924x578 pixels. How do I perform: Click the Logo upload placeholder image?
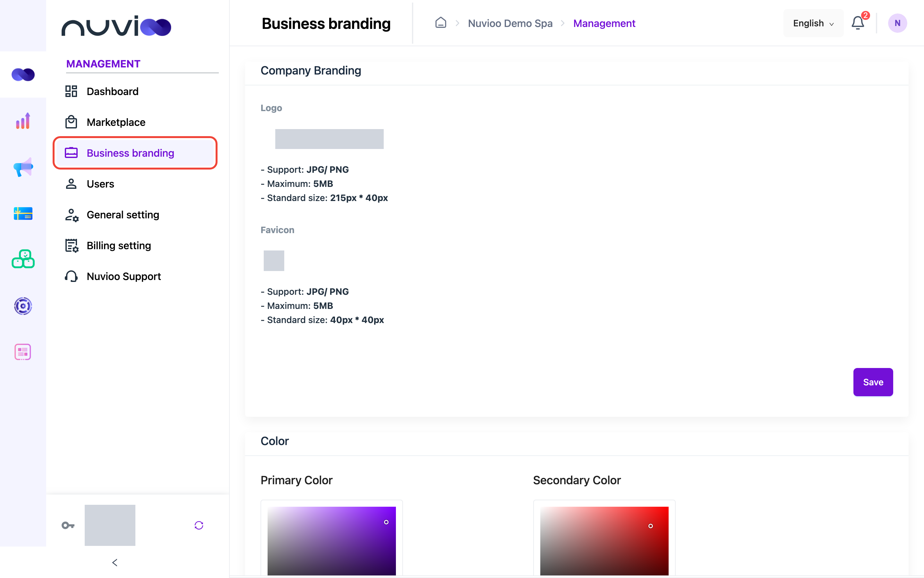[329, 139]
